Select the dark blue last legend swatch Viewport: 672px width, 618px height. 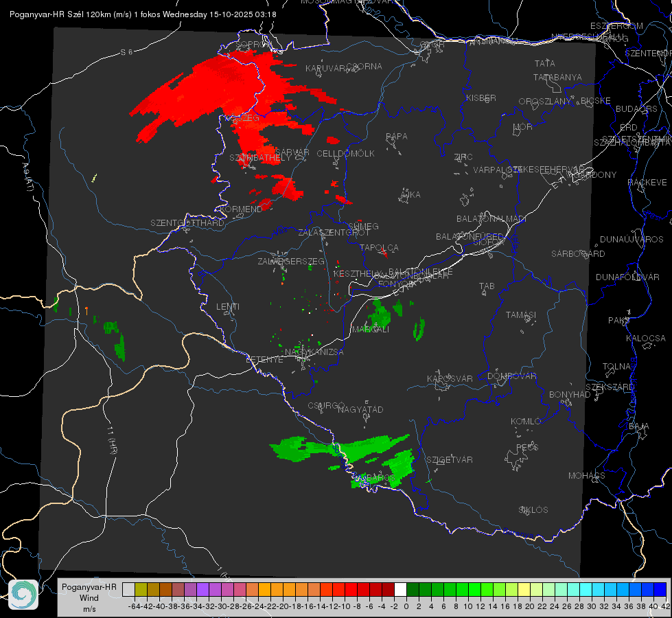[660, 589]
